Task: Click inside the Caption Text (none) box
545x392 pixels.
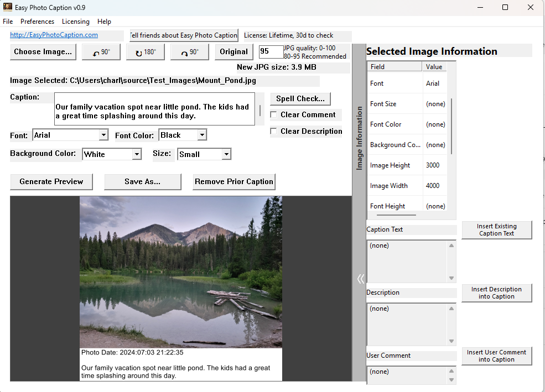Action: (x=407, y=261)
